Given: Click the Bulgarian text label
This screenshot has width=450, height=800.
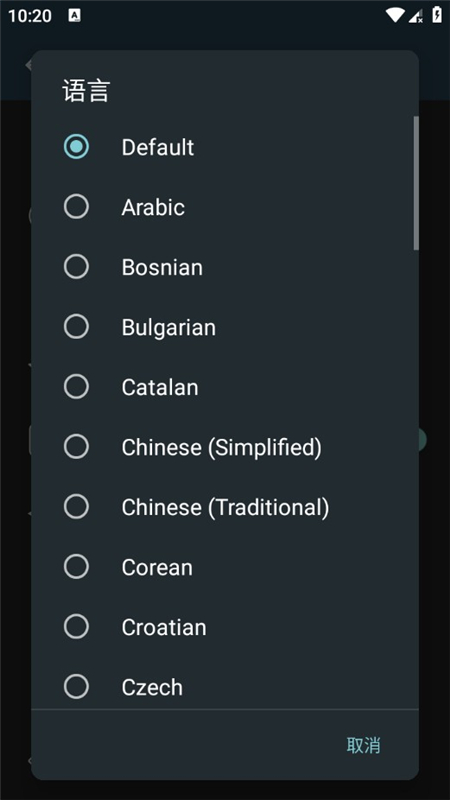Looking at the screenshot, I should (x=168, y=328).
